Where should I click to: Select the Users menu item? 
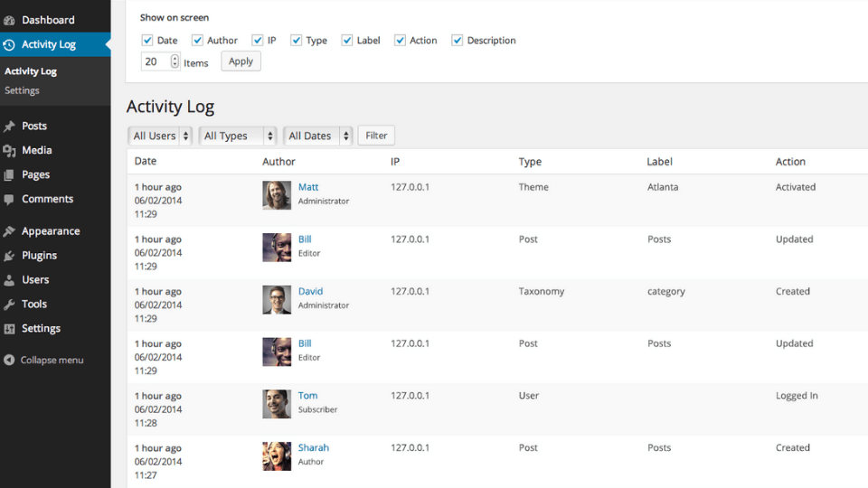35,280
